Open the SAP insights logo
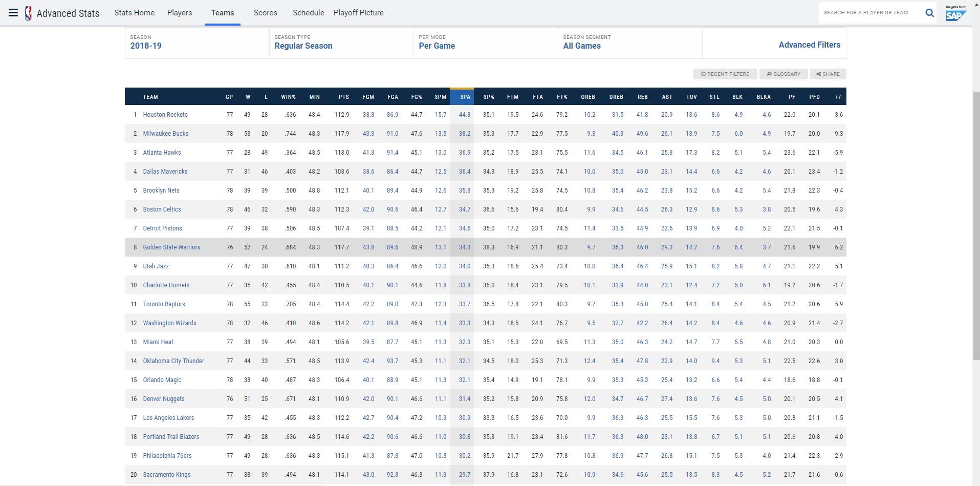 pos(955,13)
